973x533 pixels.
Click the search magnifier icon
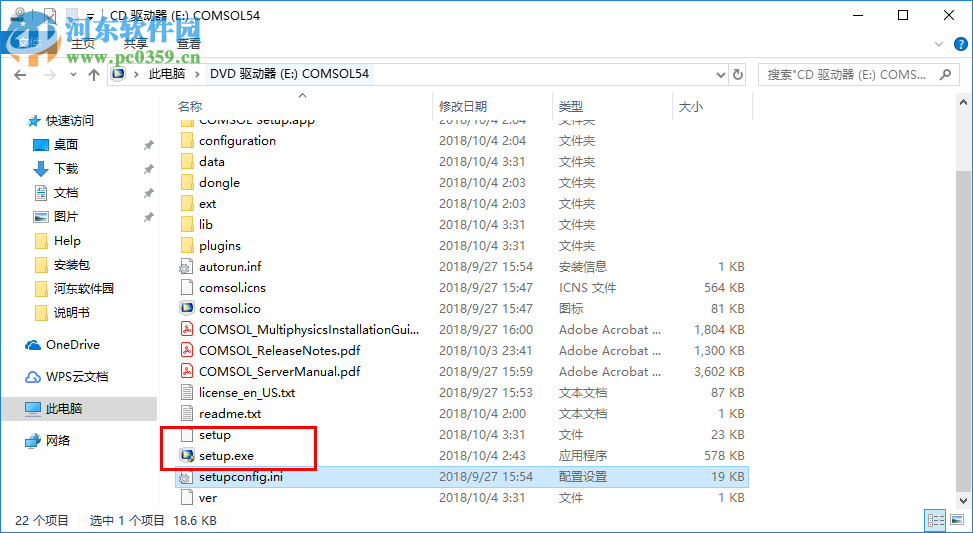(x=945, y=74)
